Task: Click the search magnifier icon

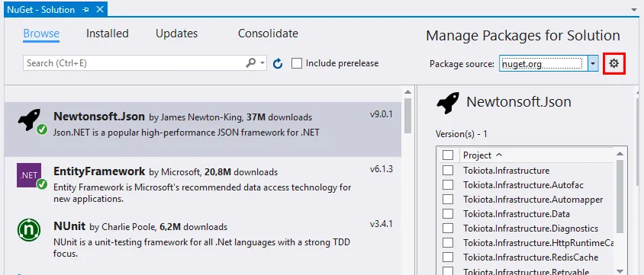Action: tap(250, 63)
